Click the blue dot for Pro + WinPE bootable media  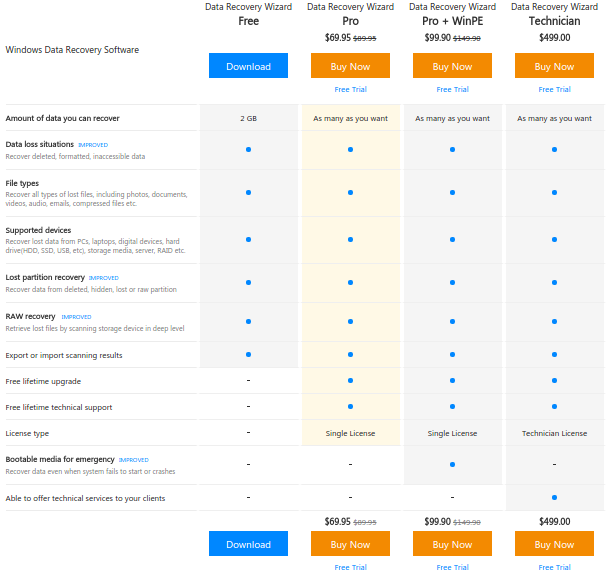tap(452, 464)
